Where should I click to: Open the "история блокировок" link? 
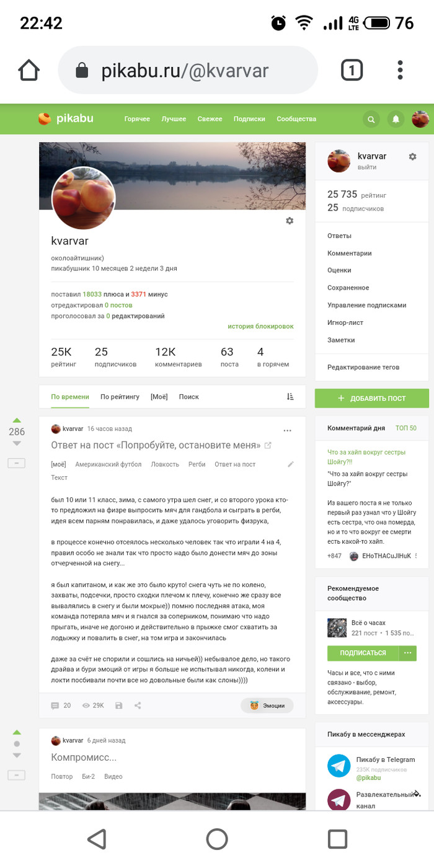point(260,326)
